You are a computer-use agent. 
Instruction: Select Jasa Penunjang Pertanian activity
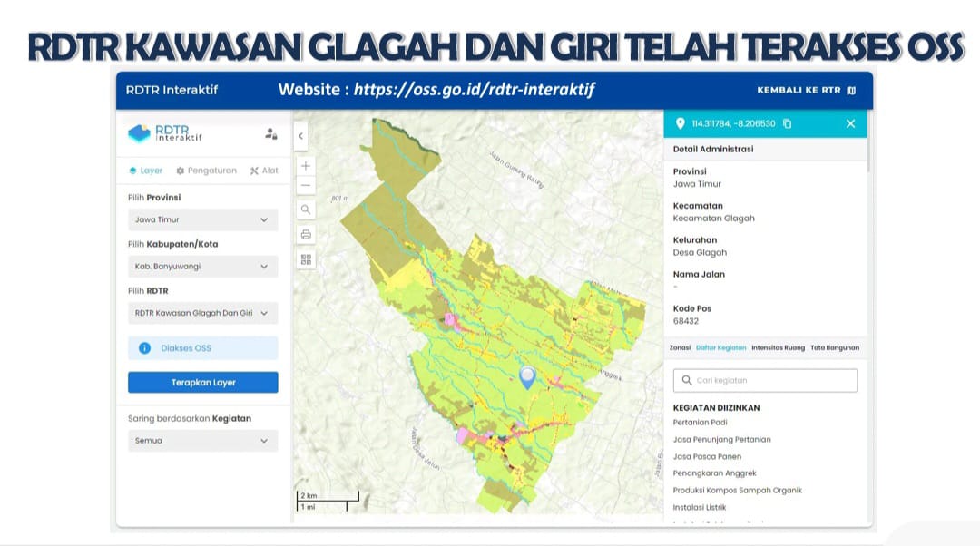coord(722,440)
